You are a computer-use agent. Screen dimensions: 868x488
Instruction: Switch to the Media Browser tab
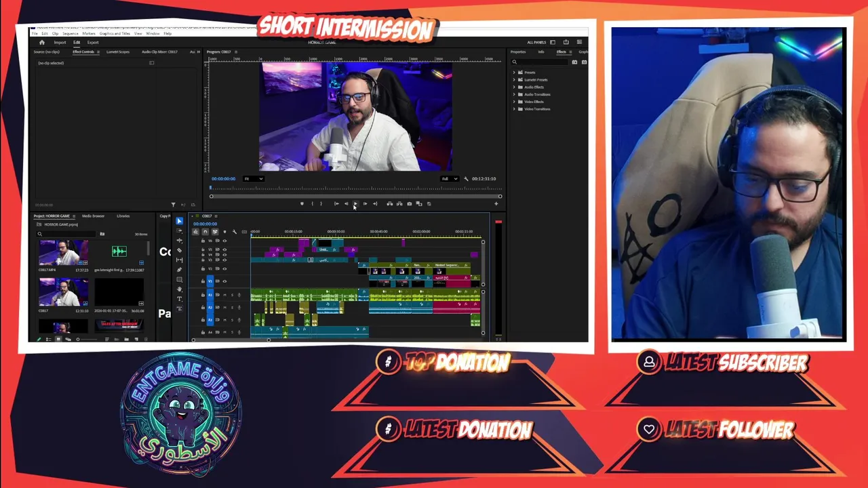(94, 216)
